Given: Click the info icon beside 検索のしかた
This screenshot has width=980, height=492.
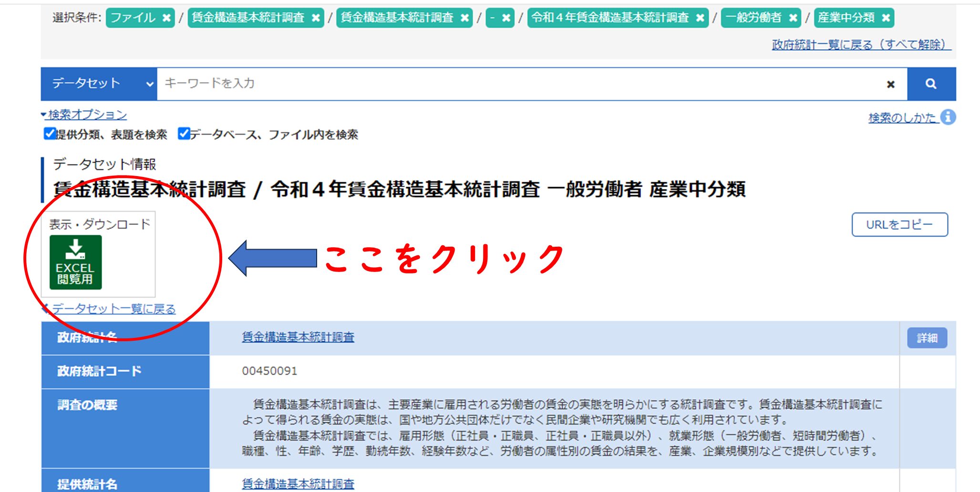Looking at the screenshot, I should (948, 117).
